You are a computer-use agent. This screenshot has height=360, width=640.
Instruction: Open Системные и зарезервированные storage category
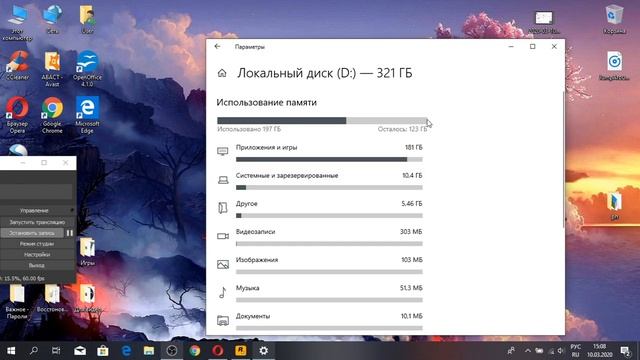click(x=320, y=181)
